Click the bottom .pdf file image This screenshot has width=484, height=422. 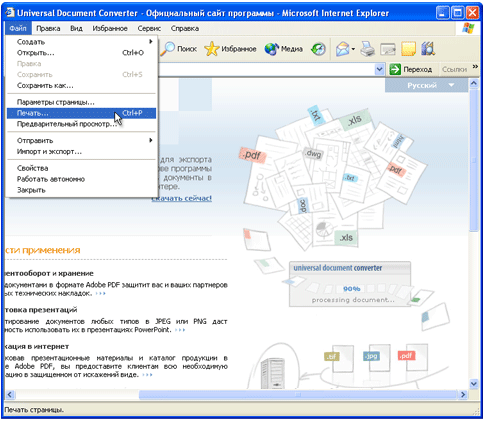[413, 357]
